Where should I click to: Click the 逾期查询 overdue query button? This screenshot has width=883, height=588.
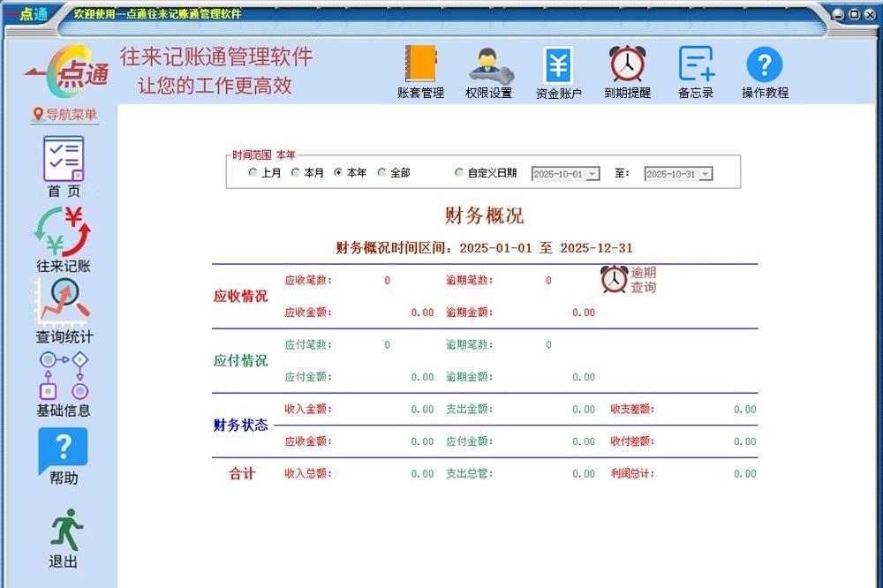pos(629,280)
